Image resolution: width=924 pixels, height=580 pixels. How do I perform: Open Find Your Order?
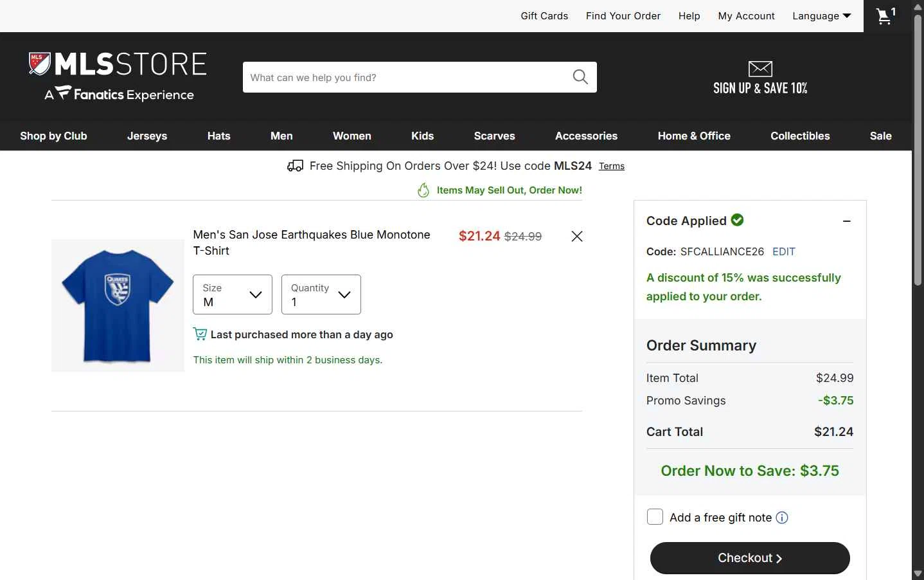[x=623, y=16]
